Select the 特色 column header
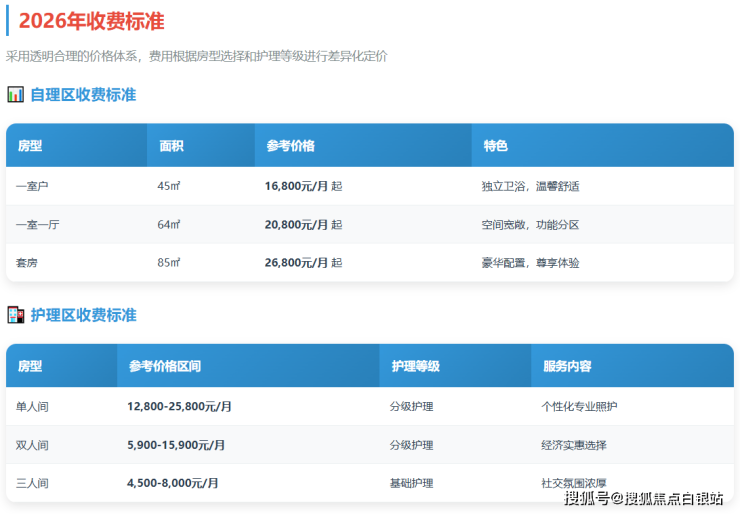The image size is (740, 514). click(x=495, y=146)
